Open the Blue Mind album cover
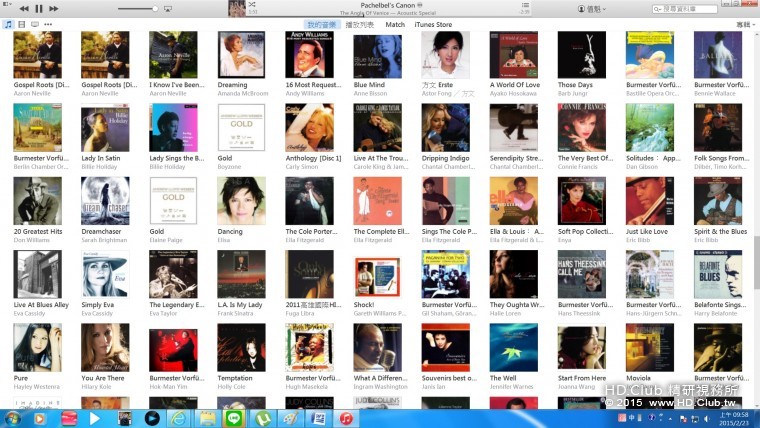 tap(378, 55)
